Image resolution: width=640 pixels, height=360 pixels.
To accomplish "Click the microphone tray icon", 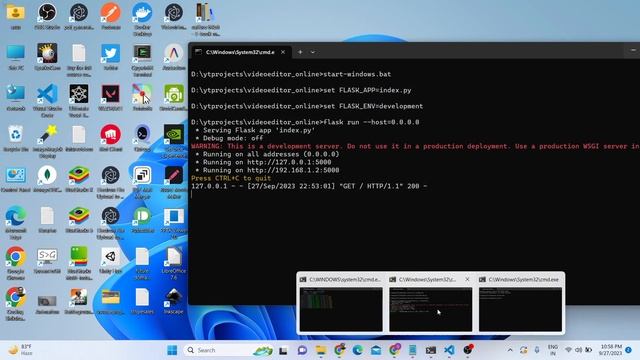I will [537, 350].
